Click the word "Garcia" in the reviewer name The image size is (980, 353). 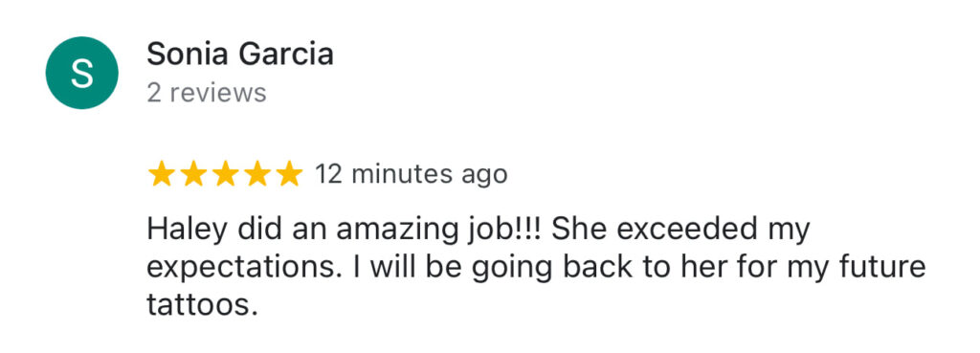(x=287, y=55)
